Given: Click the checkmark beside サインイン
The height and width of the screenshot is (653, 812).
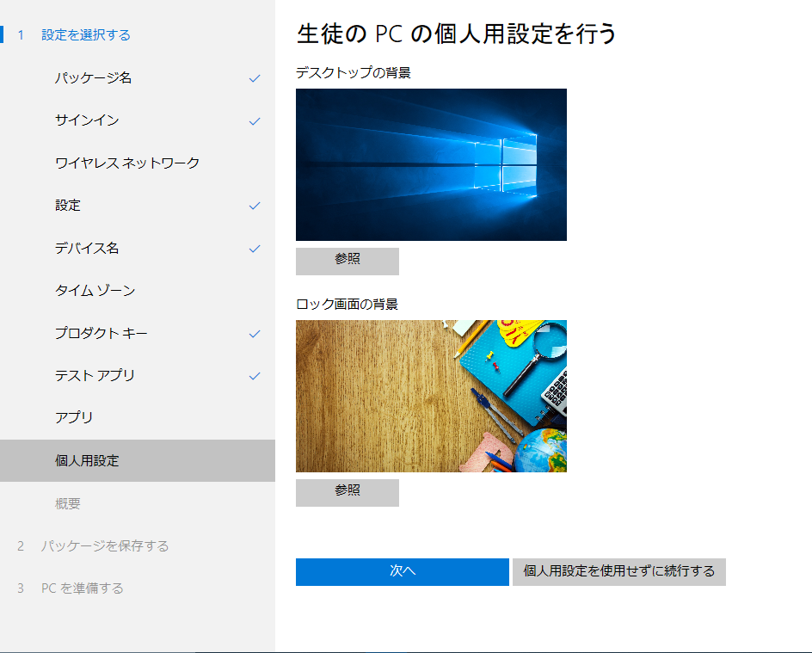Looking at the screenshot, I should (255, 120).
